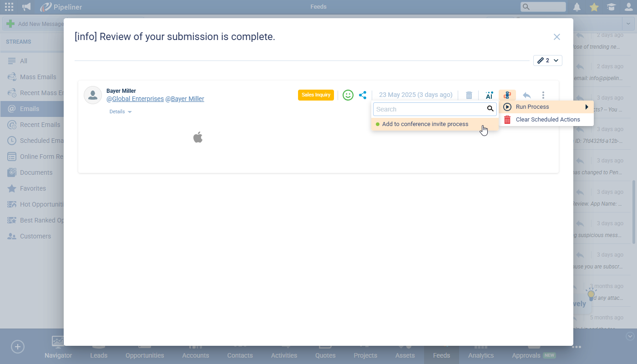The width and height of the screenshot is (637, 364).
Task: Expand the attachments count dropdown
Action: [x=548, y=61]
